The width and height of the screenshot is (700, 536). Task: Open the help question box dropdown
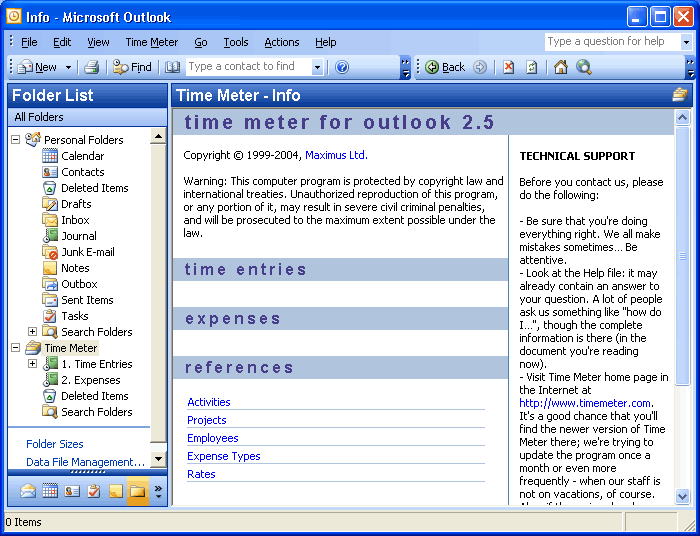pos(686,42)
